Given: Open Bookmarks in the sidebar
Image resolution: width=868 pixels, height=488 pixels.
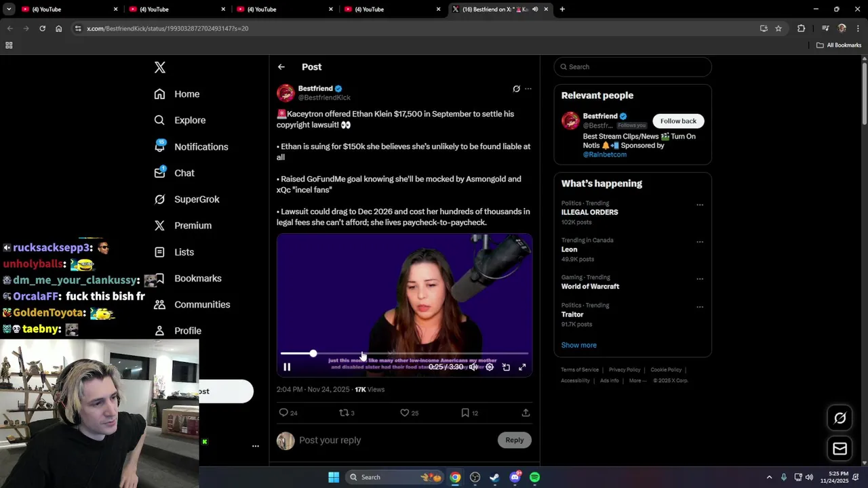Looking at the screenshot, I should coord(188,279).
